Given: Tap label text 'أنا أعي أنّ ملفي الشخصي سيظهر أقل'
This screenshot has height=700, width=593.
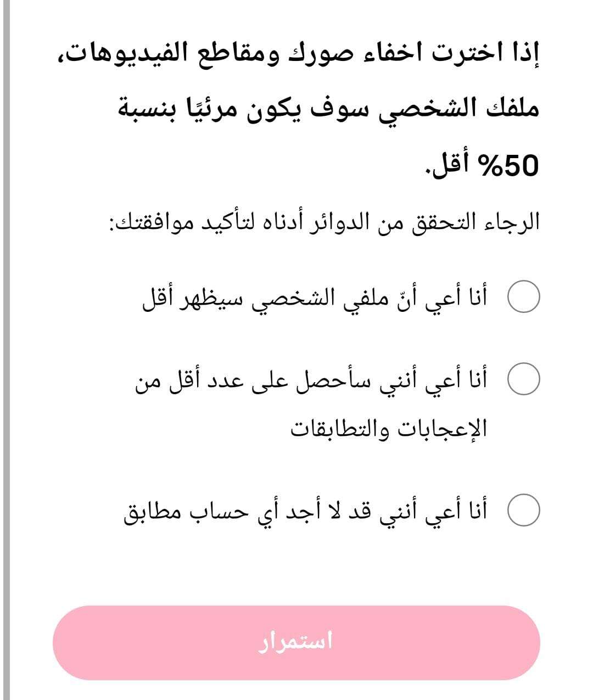Looking at the screenshot, I should (315, 298).
